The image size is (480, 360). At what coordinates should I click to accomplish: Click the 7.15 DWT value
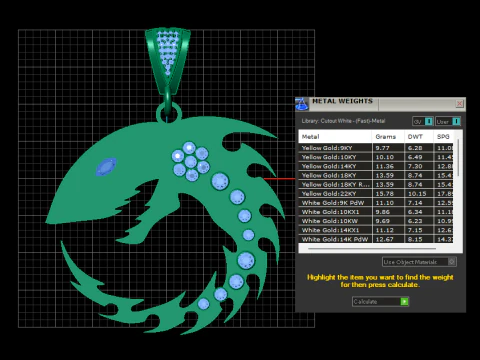click(x=415, y=230)
